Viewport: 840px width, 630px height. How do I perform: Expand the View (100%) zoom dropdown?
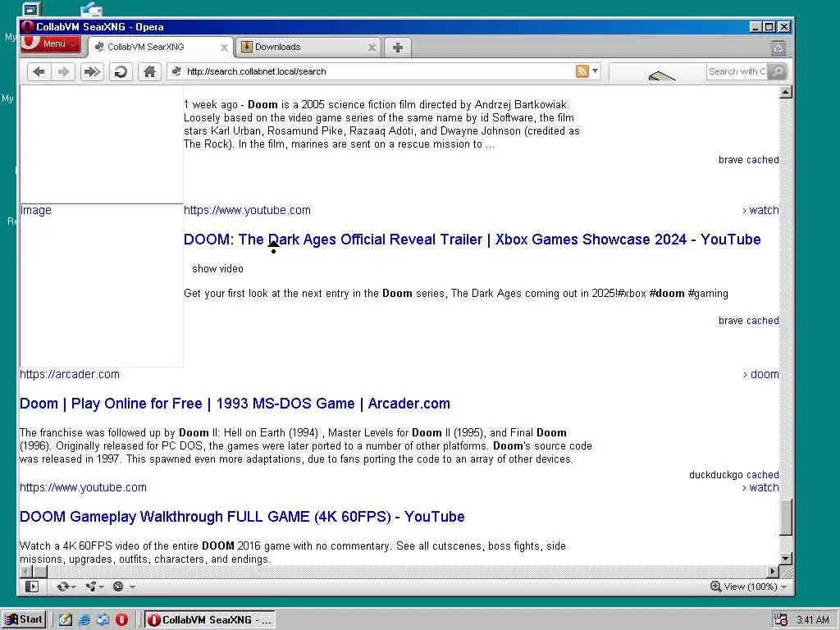pos(784,587)
